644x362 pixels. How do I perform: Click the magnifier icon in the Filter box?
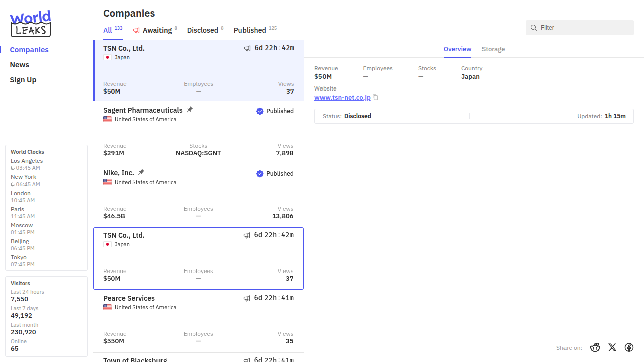[x=534, y=28]
